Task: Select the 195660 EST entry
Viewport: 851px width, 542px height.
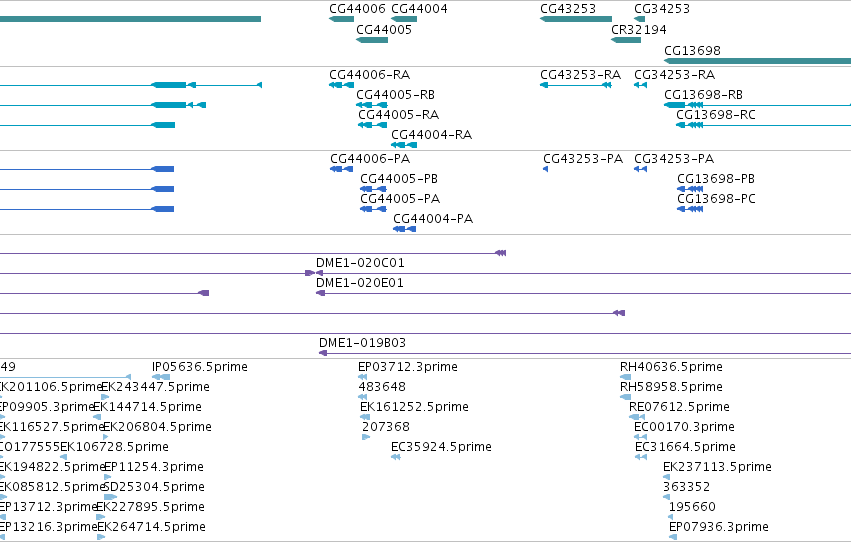Action: pyautogui.click(x=692, y=507)
